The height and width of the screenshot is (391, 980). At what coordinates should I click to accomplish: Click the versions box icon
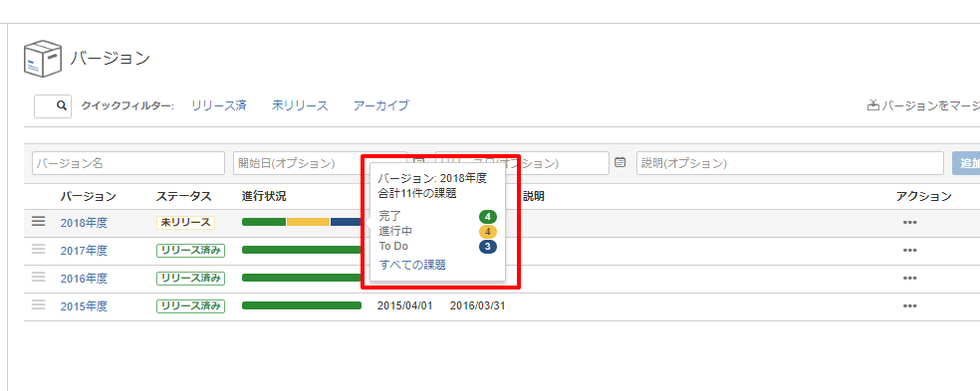pyautogui.click(x=43, y=60)
